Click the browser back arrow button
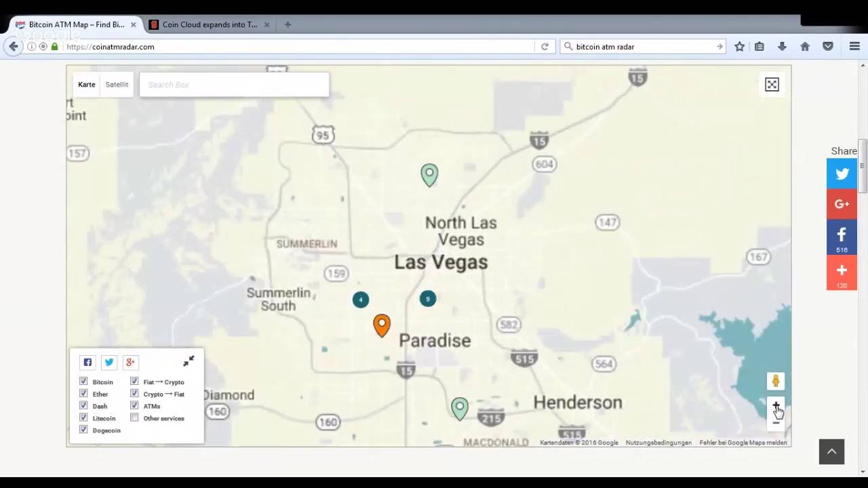Viewport: 868px width, 488px height. (13, 47)
